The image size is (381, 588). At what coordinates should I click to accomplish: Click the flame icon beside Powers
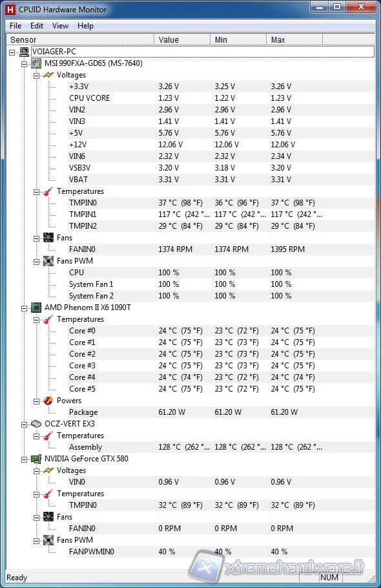coord(48,401)
